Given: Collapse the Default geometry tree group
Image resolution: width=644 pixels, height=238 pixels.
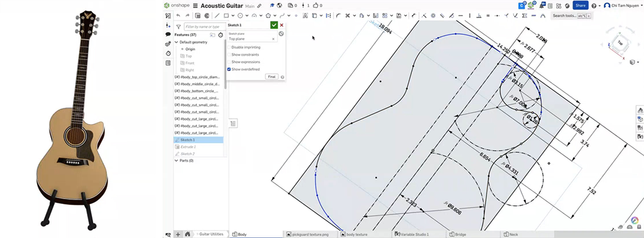Looking at the screenshot, I should coord(176,42).
